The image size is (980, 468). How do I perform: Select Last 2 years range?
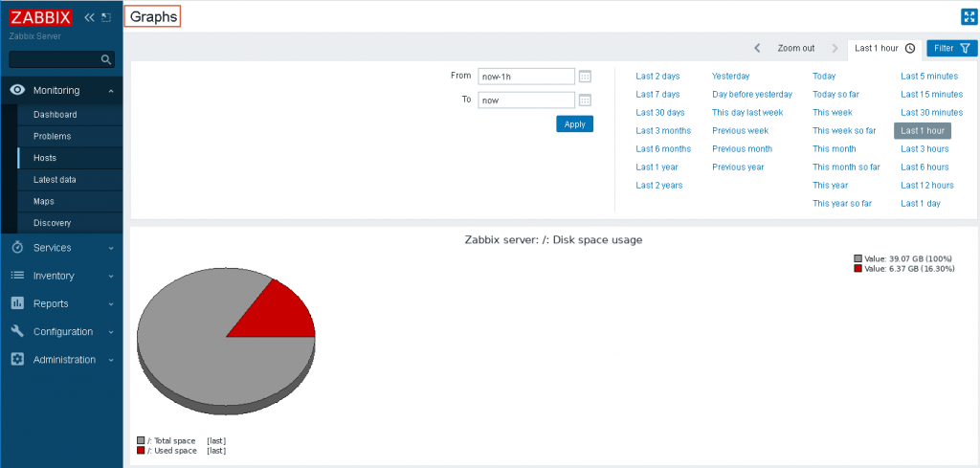click(658, 185)
